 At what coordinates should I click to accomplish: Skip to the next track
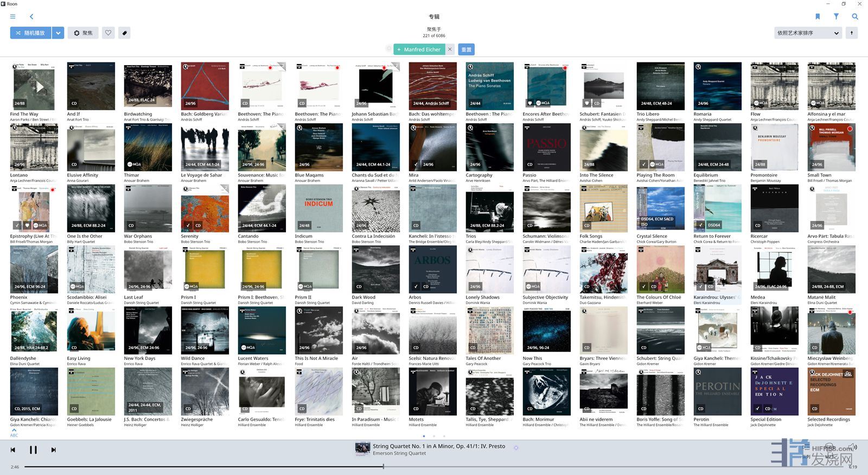click(53, 449)
